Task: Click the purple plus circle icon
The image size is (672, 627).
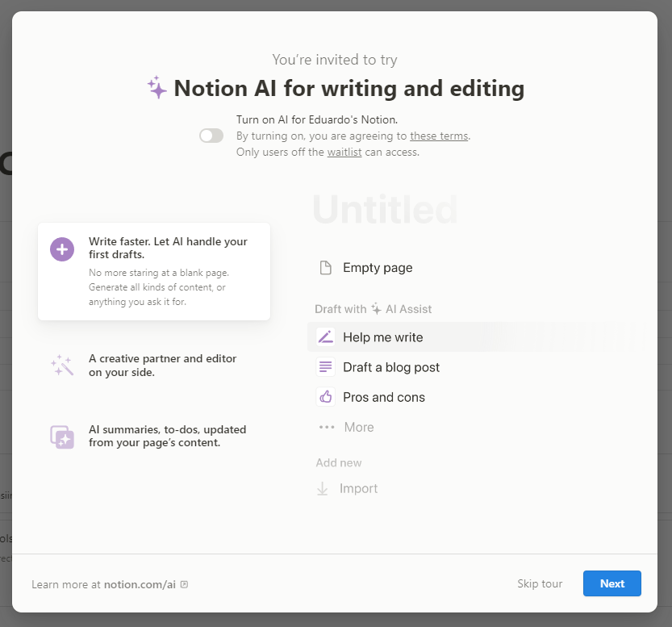Action: [x=62, y=249]
